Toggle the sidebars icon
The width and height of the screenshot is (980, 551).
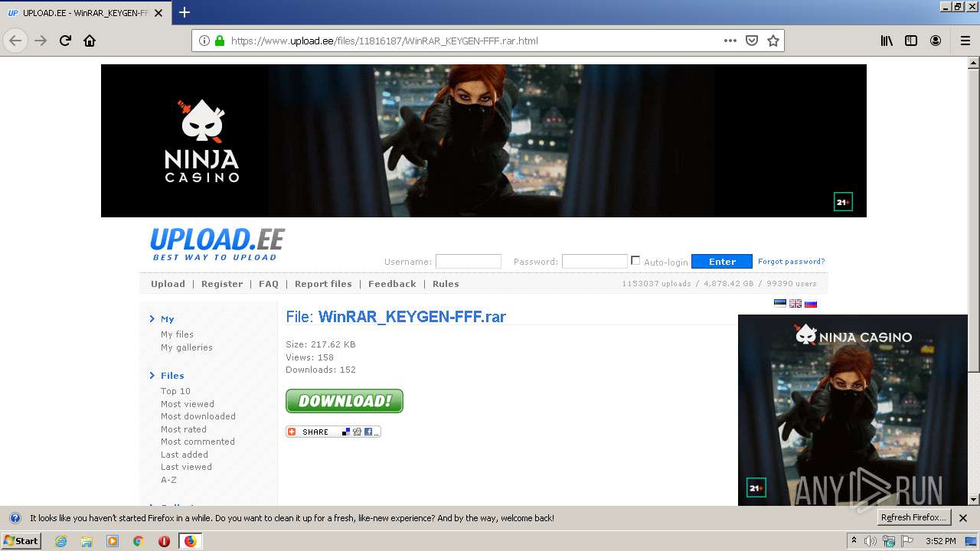click(x=911, y=41)
